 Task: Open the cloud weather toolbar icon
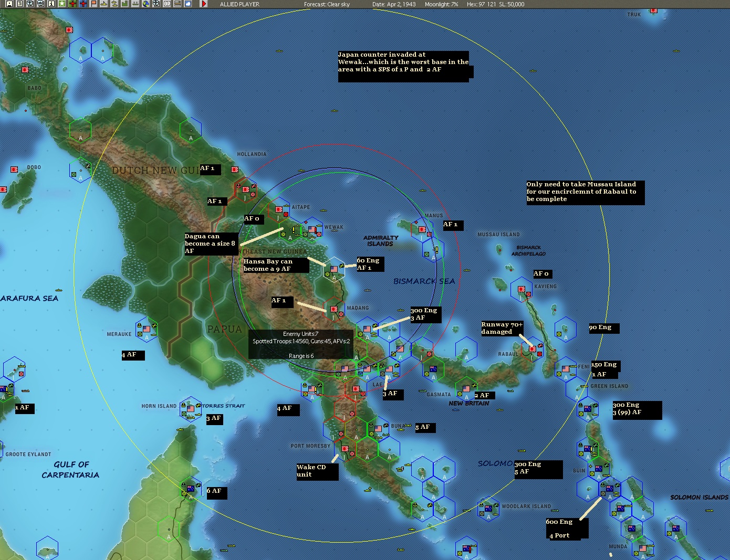click(188, 4)
